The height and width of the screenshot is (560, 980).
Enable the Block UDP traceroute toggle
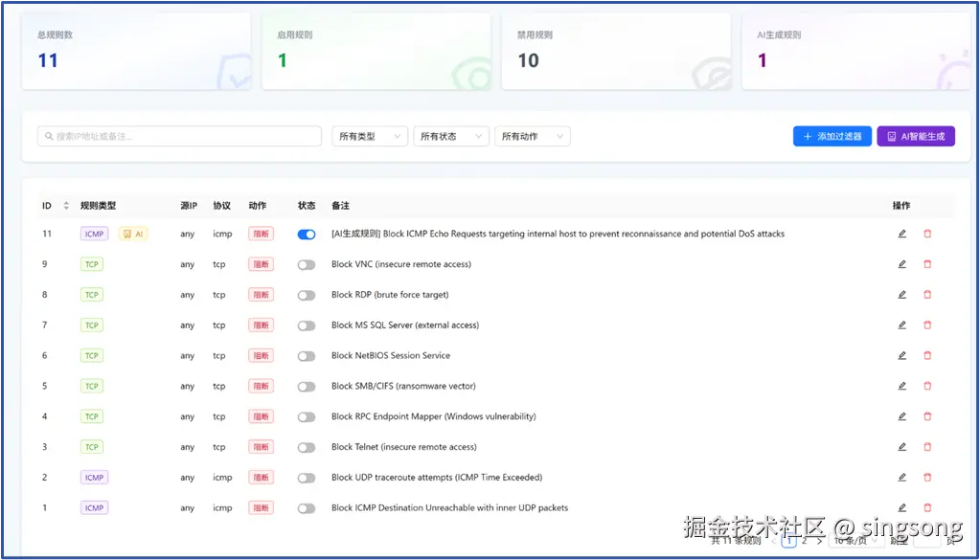307,478
